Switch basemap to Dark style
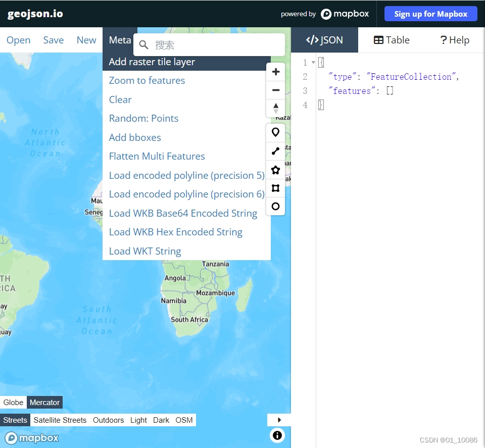The image size is (485, 448). (x=161, y=420)
